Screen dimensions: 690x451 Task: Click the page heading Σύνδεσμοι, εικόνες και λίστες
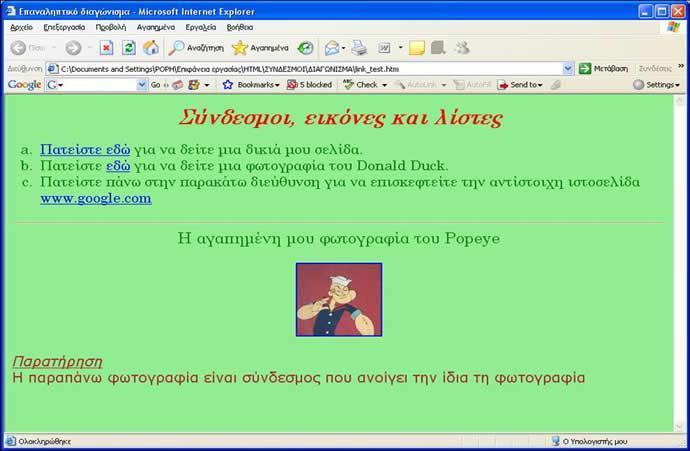341,118
